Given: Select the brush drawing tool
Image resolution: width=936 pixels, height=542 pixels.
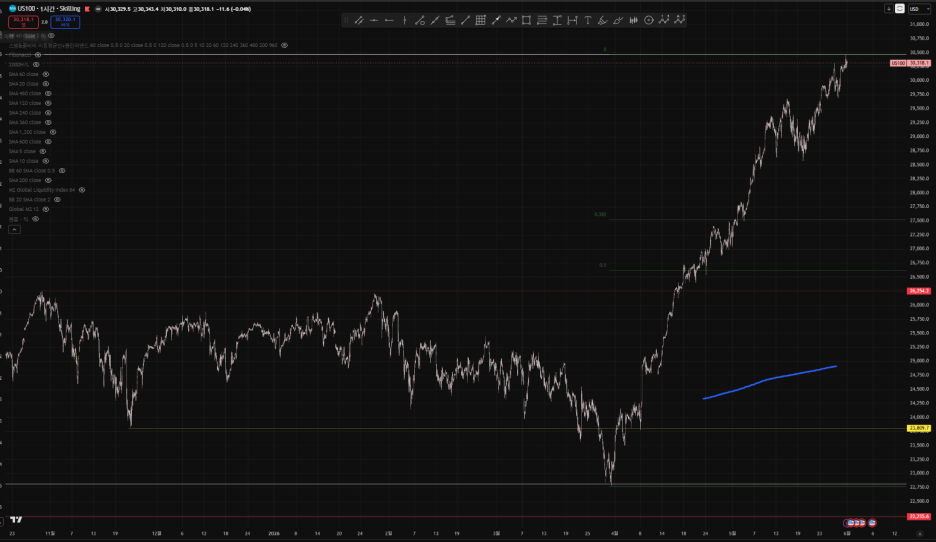Looking at the screenshot, I should pos(603,20).
